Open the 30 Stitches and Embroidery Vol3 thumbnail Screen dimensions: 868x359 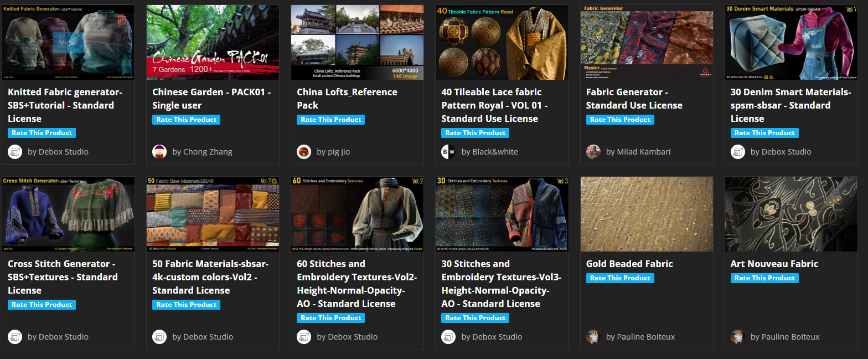click(x=502, y=214)
